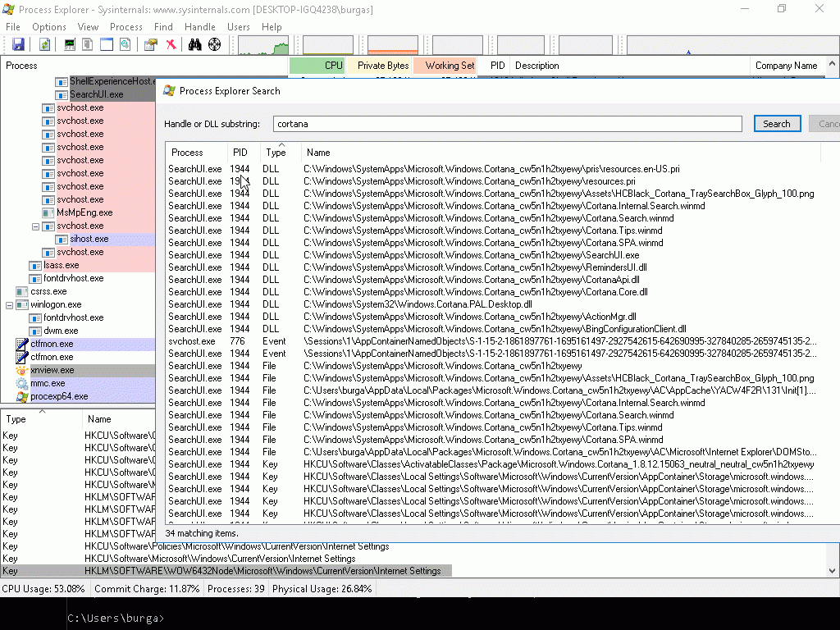Click the binoculars Find icon
840x630 pixels.
[195, 44]
